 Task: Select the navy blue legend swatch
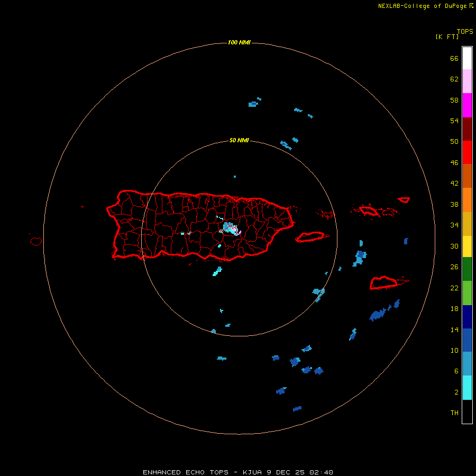[467, 317]
